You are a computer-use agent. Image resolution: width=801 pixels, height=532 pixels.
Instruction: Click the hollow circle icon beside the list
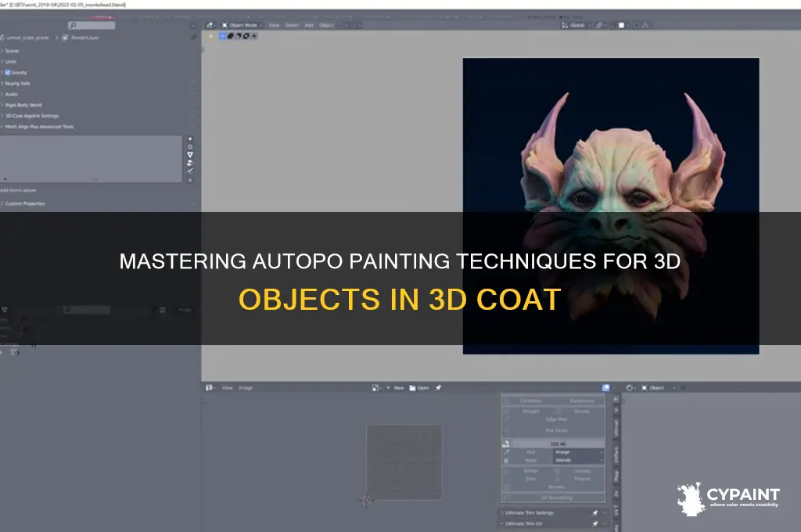[x=190, y=146]
